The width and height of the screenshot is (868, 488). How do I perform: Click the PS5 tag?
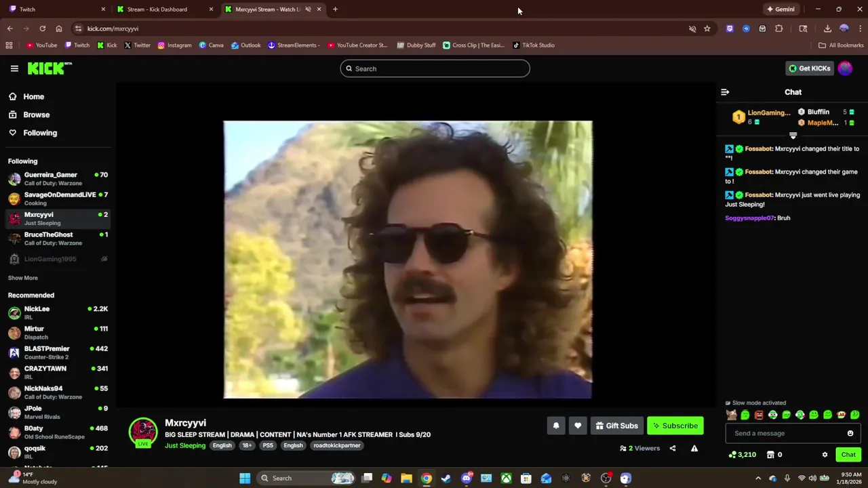[268, 445]
